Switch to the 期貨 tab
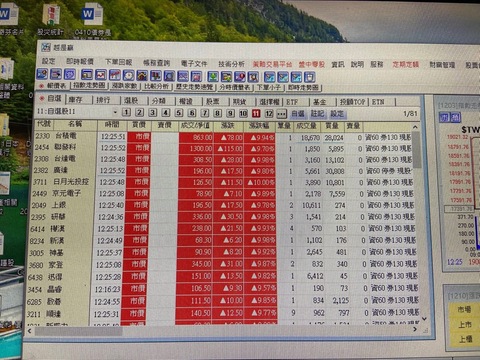This screenshot has width=480, height=360. click(x=240, y=101)
